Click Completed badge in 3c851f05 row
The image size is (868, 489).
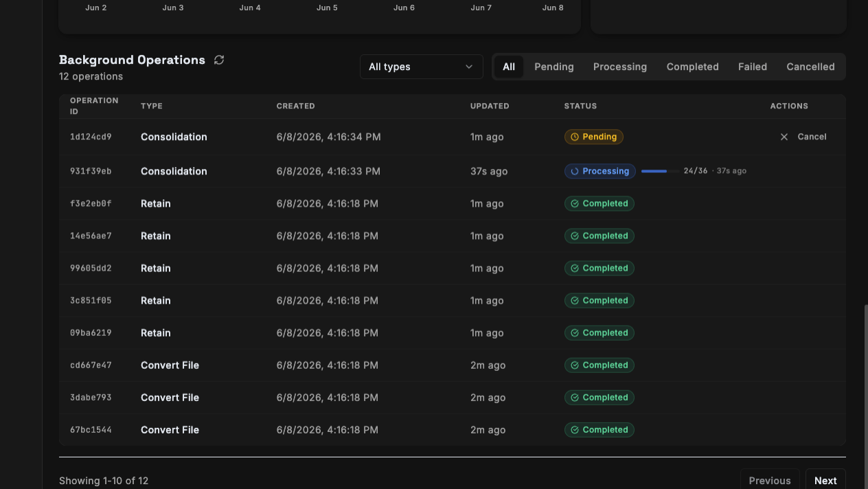(x=599, y=300)
